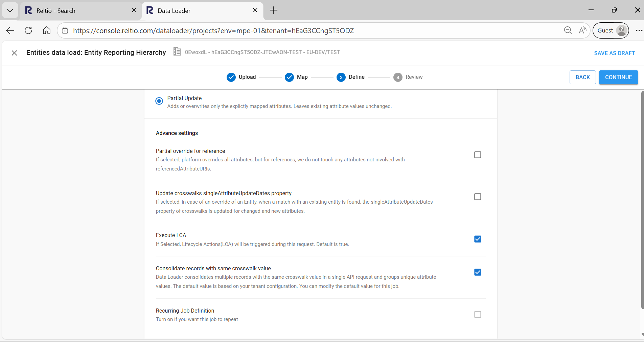View site information lock icon
The height and width of the screenshot is (342, 644).
(65, 30)
